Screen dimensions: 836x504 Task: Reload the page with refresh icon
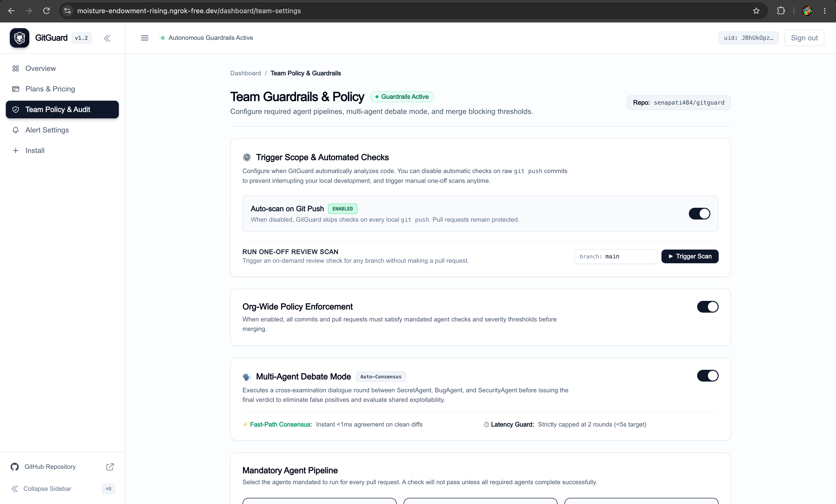[x=46, y=11]
